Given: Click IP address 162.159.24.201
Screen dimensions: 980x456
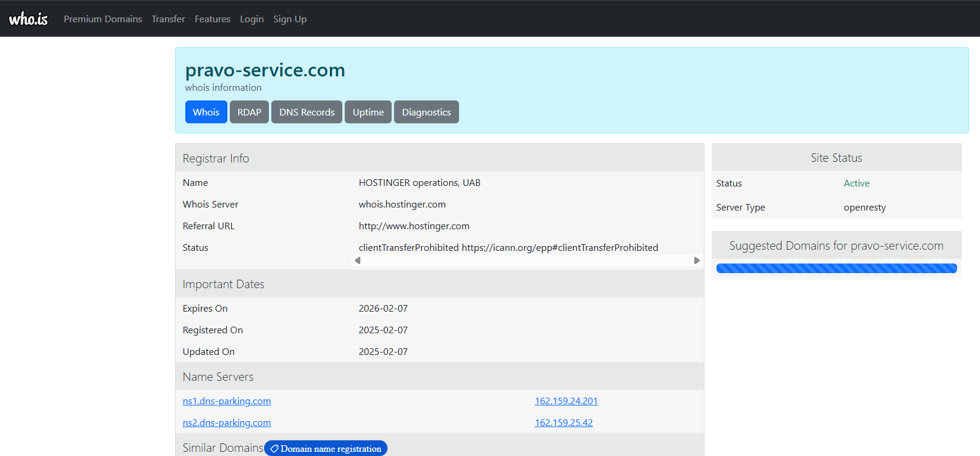Looking at the screenshot, I should click(x=566, y=401).
